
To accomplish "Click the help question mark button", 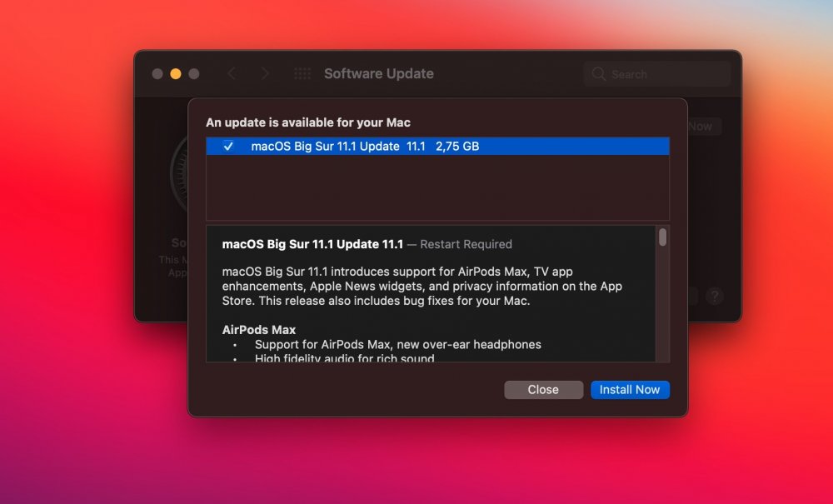I will coord(715,296).
